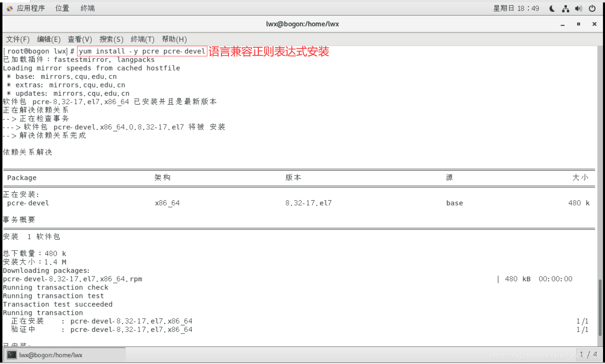The image size is (605, 364).
Task: Click the 正在安装 pcre-devel progress line
Action: point(102,321)
